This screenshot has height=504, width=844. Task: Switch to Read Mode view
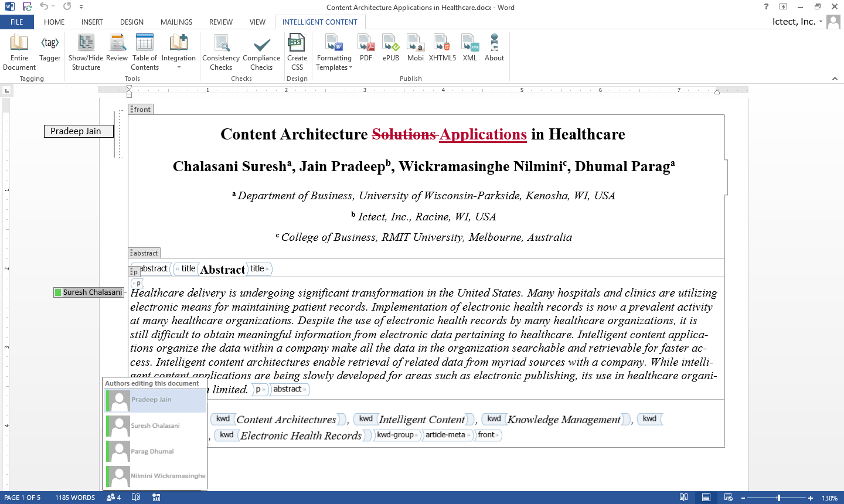[x=683, y=498]
